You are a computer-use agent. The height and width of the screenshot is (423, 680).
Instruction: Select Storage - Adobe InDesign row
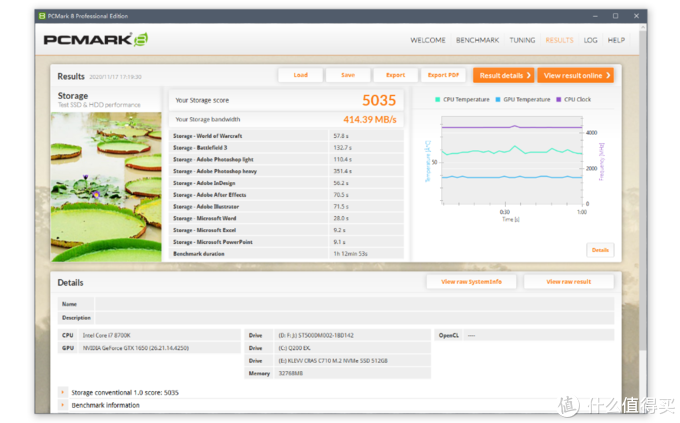[x=286, y=183]
